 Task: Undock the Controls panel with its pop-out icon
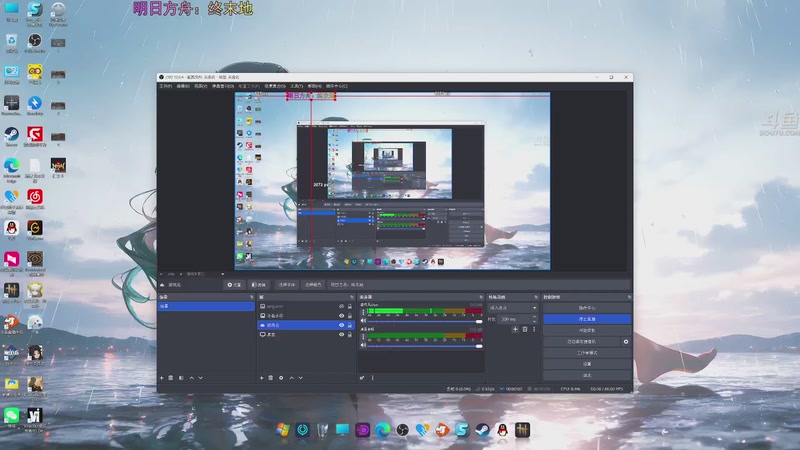[629, 297]
